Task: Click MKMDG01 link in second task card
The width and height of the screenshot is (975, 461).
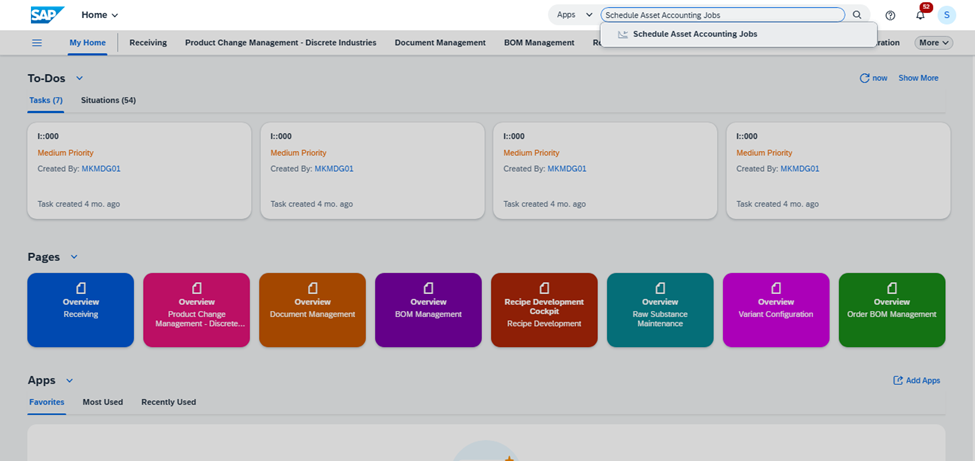Action: coord(334,169)
